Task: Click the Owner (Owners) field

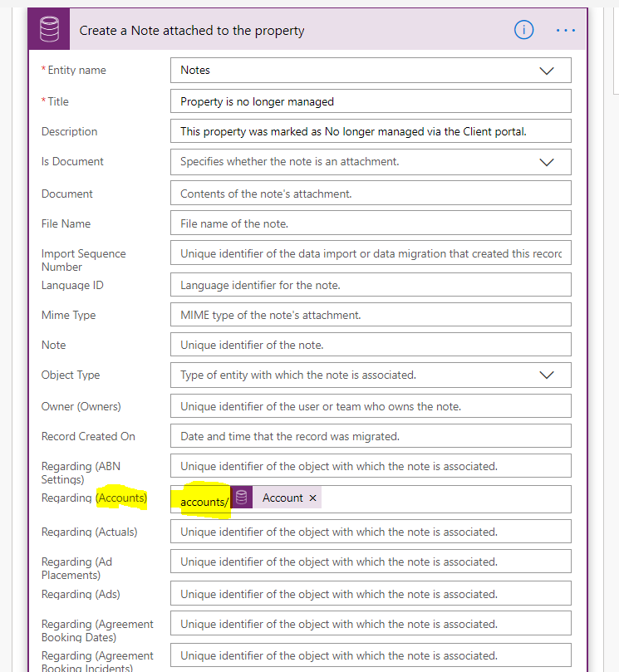Action: [371, 406]
